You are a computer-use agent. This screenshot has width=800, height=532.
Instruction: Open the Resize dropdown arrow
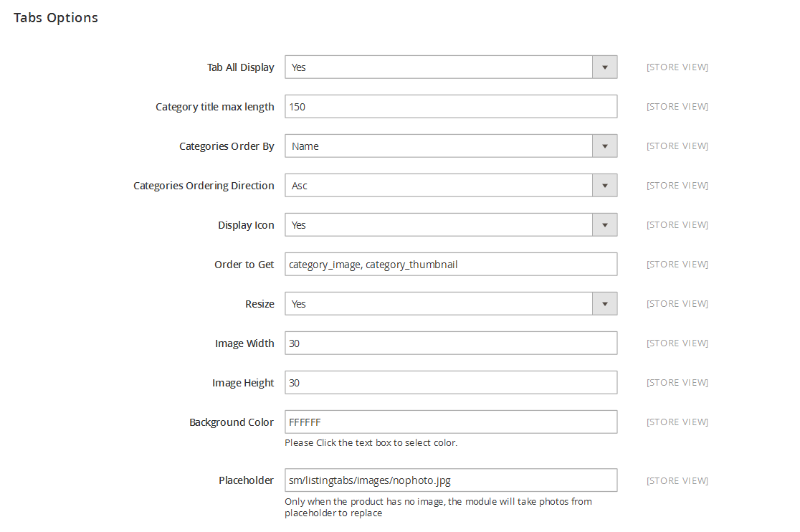tap(604, 304)
